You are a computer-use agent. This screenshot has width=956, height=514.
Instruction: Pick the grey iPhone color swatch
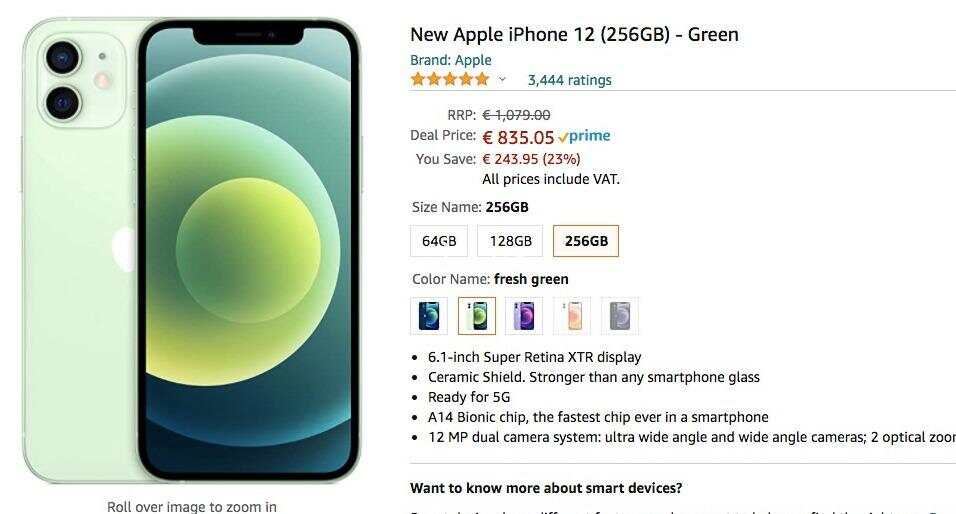(619, 316)
